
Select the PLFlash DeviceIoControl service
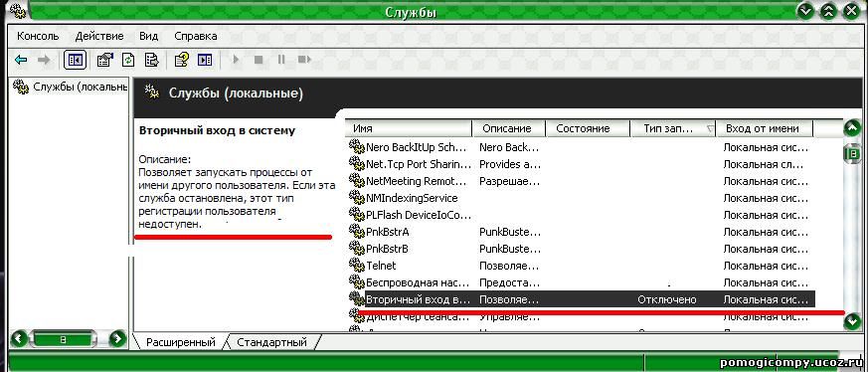click(x=582, y=215)
